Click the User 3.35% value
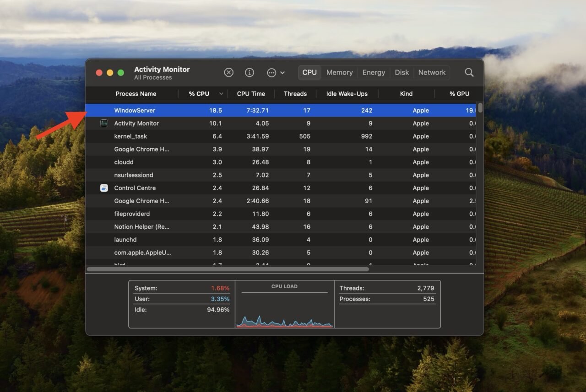This screenshot has width=586, height=392. click(220, 299)
